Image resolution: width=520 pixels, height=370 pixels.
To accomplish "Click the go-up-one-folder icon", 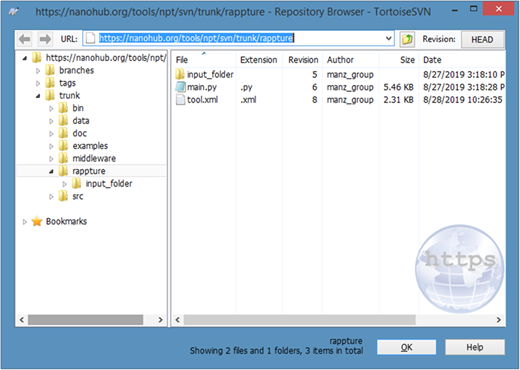I will pyautogui.click(x=407, y=39).
